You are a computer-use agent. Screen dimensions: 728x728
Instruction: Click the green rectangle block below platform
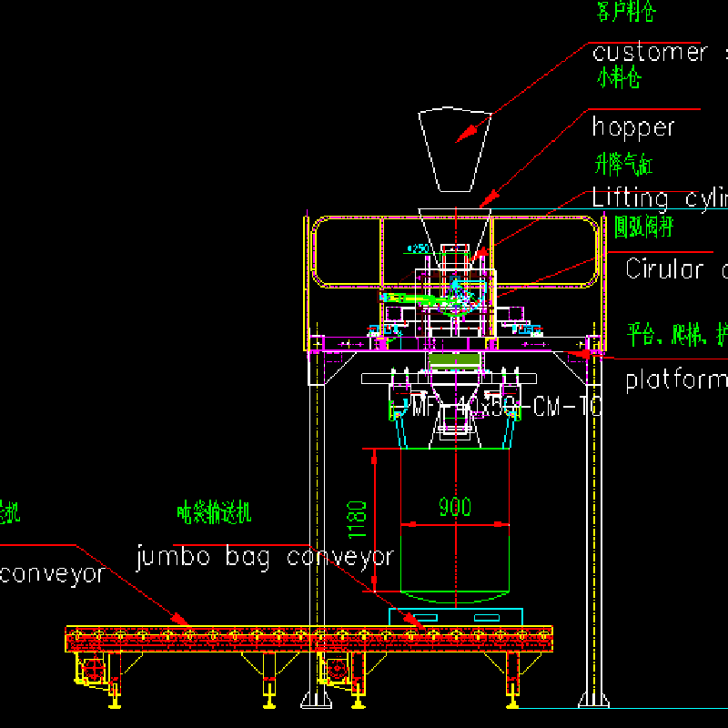click(455, 361)
